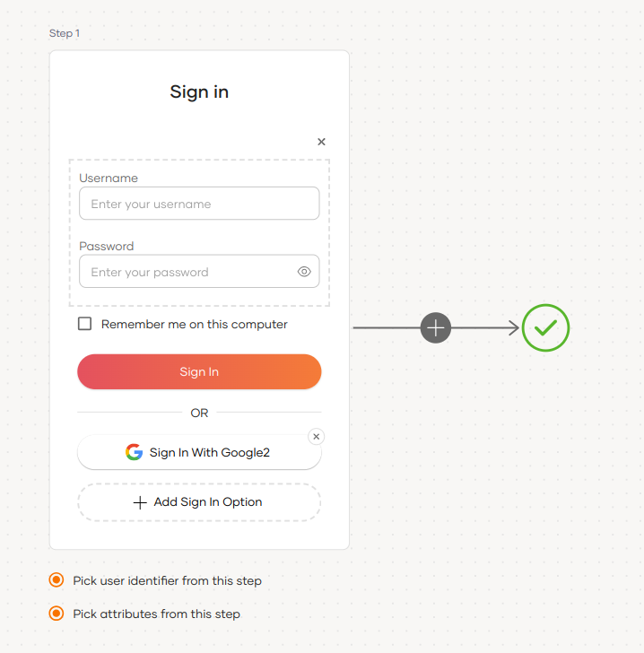
Task: Click the OR divider text
Action: click(x=199, y=413)
